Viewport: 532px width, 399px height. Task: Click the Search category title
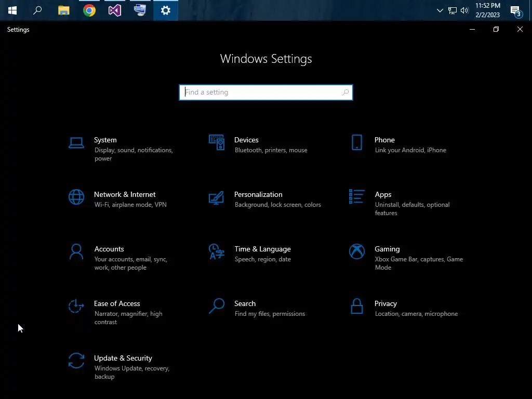point(245,303)
